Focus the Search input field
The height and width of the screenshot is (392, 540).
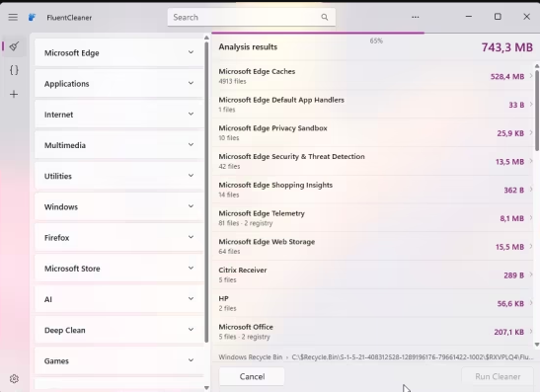tap(252, 17)
